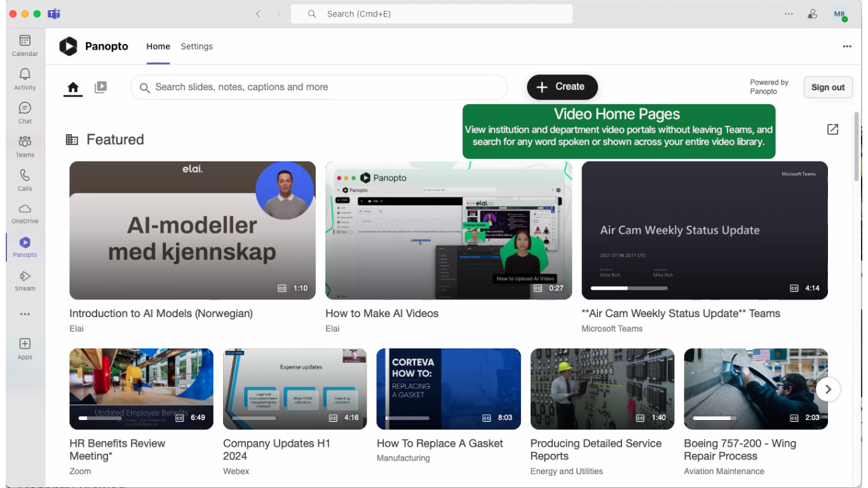Click the Manufacturing folder label
This screenshot has height=488, width=868.
403,458
